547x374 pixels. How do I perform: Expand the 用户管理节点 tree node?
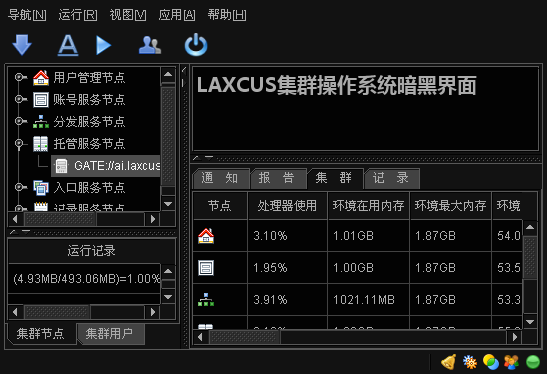(x=20, y=77)
